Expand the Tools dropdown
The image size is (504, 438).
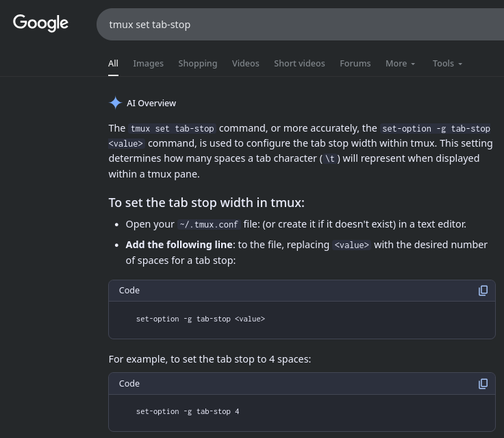(x=447, y=63)
